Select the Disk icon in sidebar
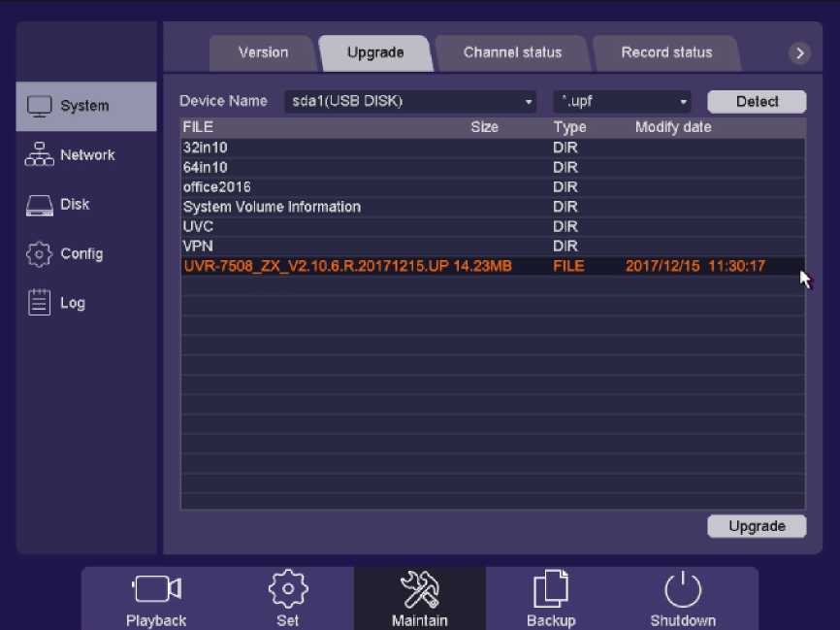This screenshot has width=840, height=630. 39,205
